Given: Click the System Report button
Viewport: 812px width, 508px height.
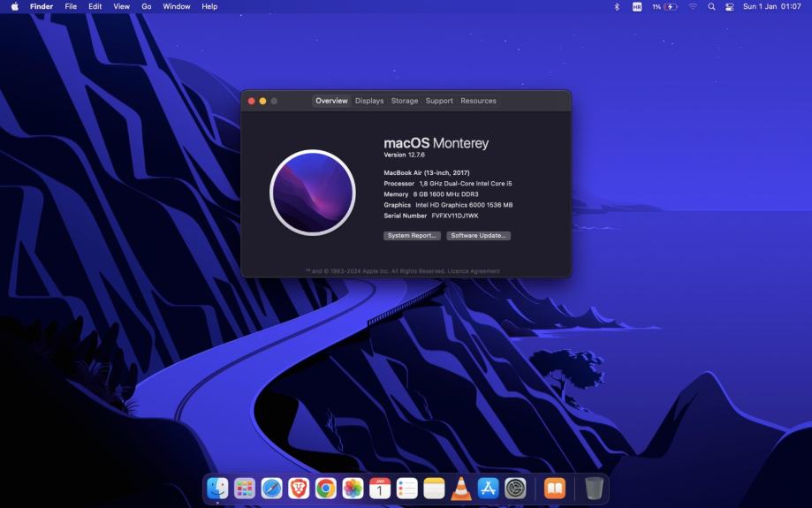Looking at the screenshot, I should (412, 236).
